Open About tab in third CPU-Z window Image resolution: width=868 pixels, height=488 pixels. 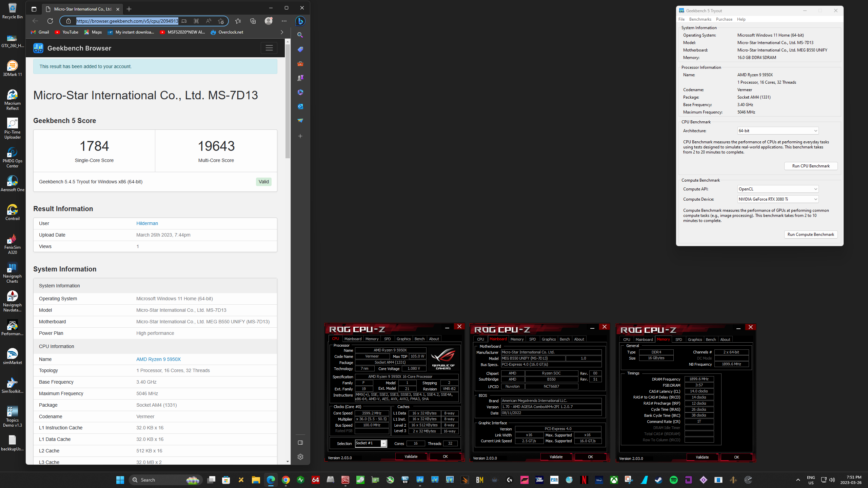[725, 340]
